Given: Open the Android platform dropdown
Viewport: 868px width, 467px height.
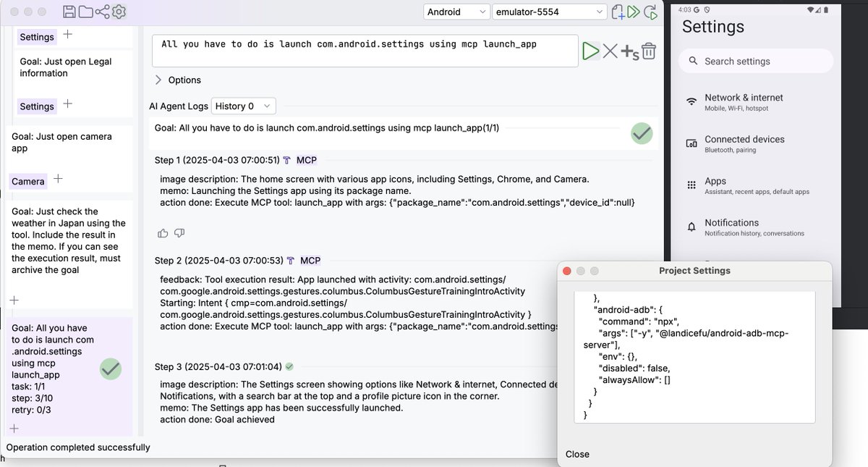Looking at the screenshot, I should (456, 12).
